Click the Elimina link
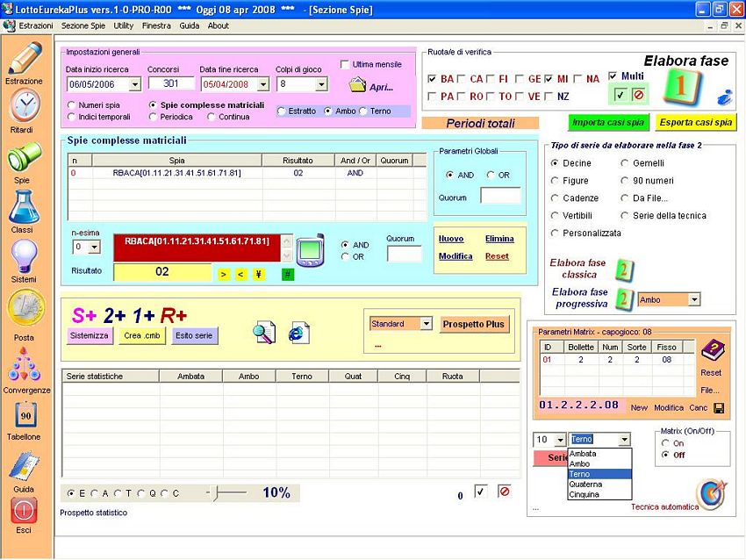The width and height of the screenshot is (746, 560). tap(499, 239)
